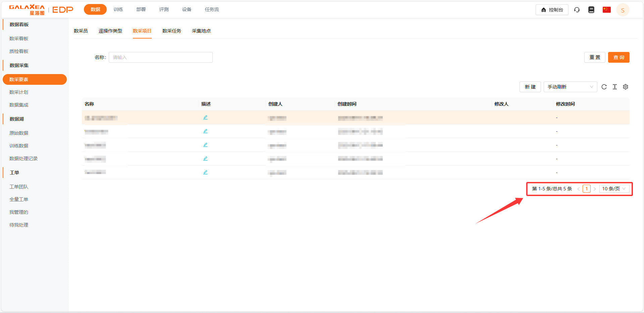Click the Chinese flag language icon
This screenshot has width=644, height=313.
tap(606, 10)
